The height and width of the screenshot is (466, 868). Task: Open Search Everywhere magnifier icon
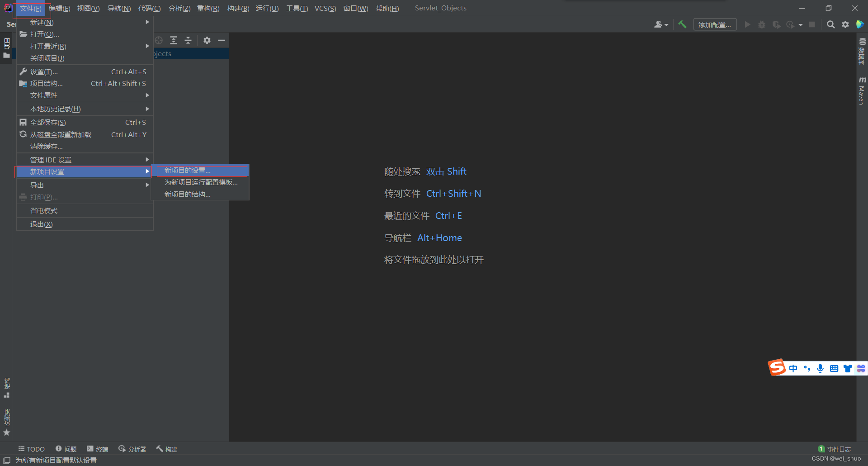[x=830, y=24]
